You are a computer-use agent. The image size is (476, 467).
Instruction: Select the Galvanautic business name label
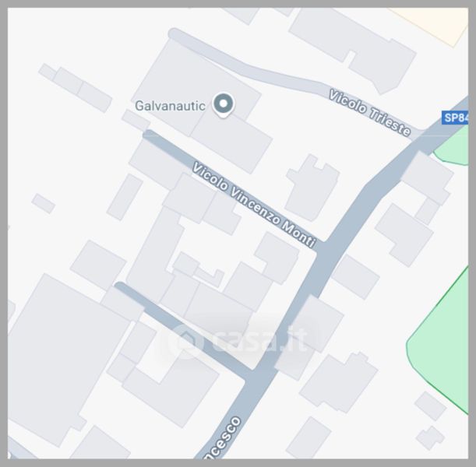170,106
